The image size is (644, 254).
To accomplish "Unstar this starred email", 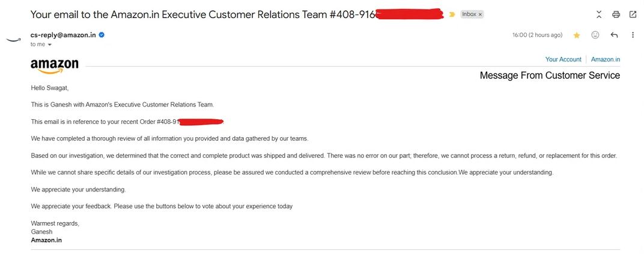I will coord(577,36).
